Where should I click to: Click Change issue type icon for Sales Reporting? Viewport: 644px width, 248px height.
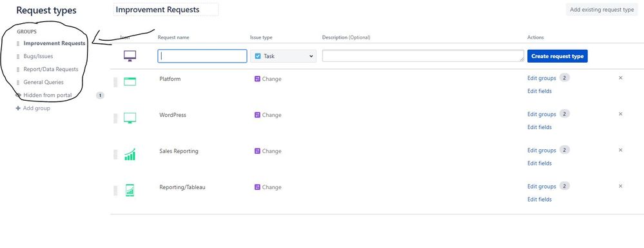[257, 151]
